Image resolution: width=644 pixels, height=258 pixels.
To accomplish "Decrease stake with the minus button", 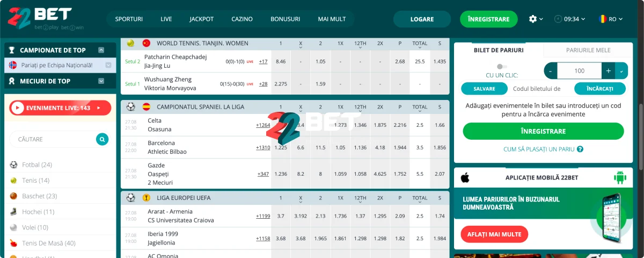I will [551, 71].
